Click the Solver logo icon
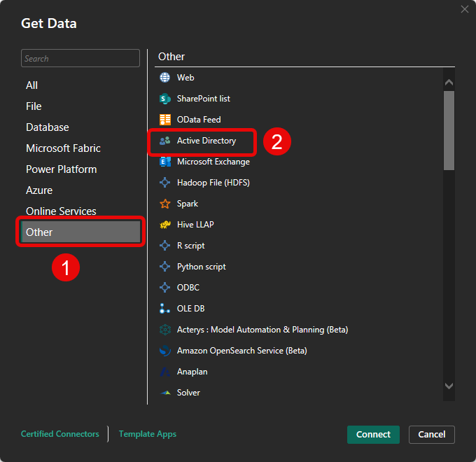476x462 pixels. point(165,393)
